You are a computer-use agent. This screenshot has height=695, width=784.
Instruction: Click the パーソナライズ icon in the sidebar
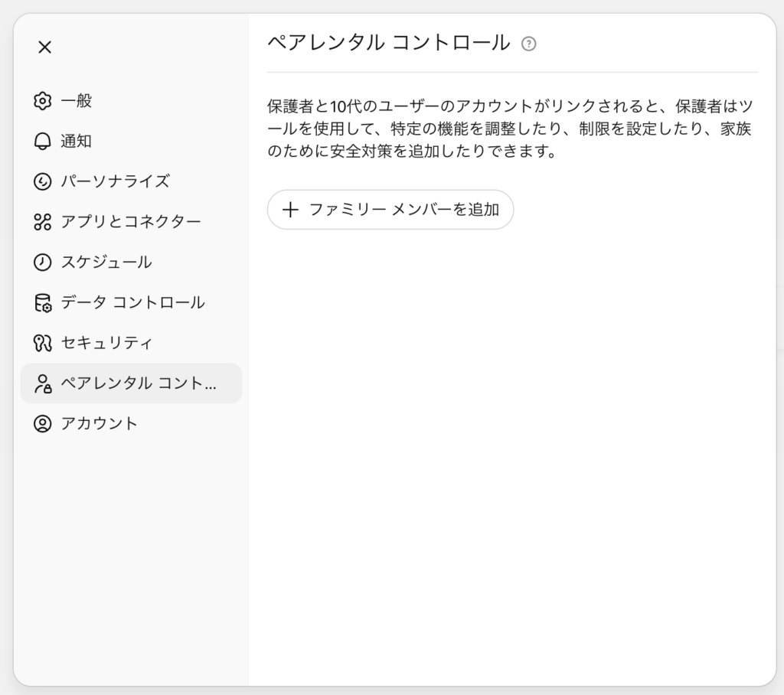(42, 181)
